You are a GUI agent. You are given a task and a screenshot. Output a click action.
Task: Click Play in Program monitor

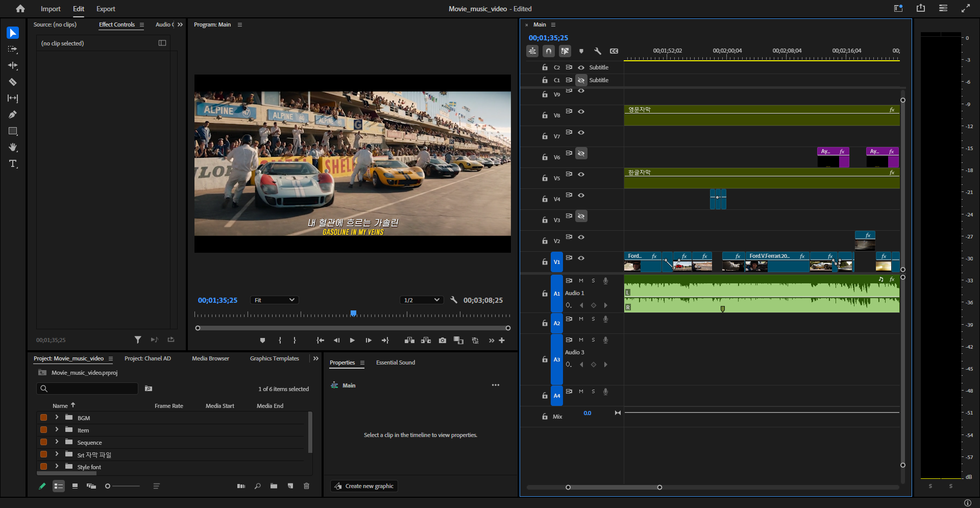[x=352, y=341]
